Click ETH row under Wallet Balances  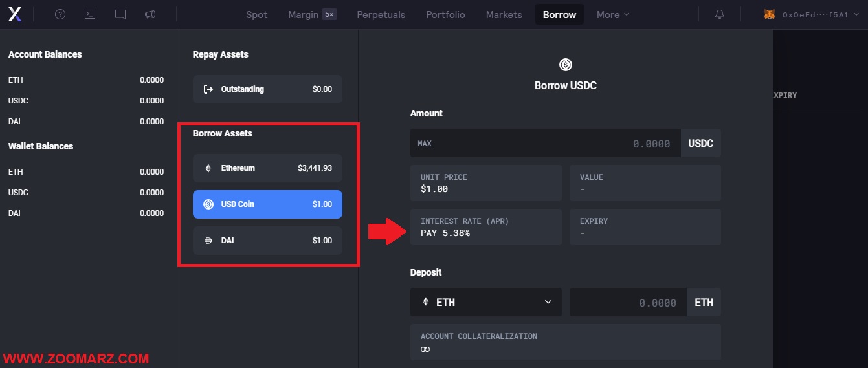86,172
